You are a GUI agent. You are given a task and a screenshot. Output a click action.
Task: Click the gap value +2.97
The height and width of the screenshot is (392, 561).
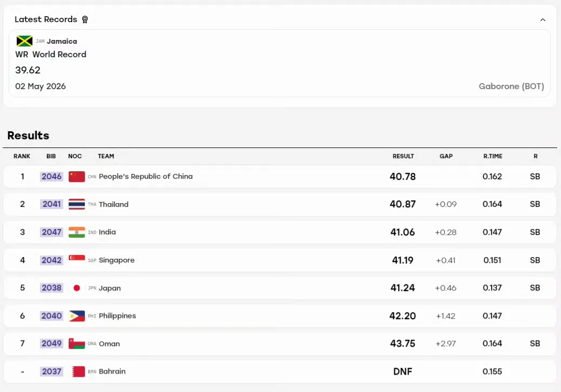(x=446, y=344)
